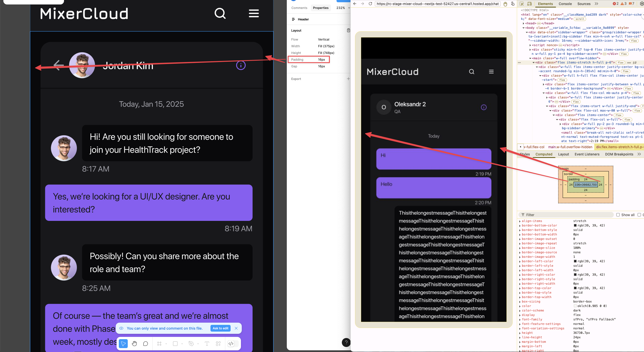
Task: Select the Hand tool in Figma toolbar
Action: click(x=134, y=344)
